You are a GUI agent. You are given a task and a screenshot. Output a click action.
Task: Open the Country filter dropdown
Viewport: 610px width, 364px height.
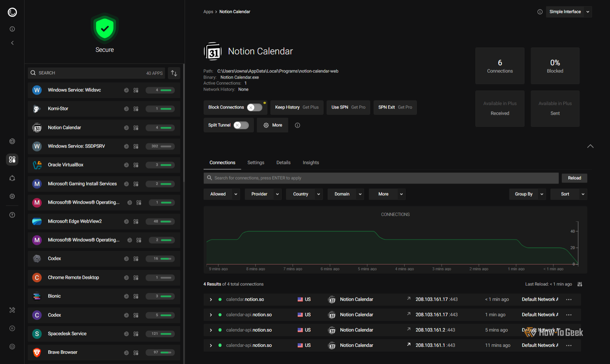[304, 194]
